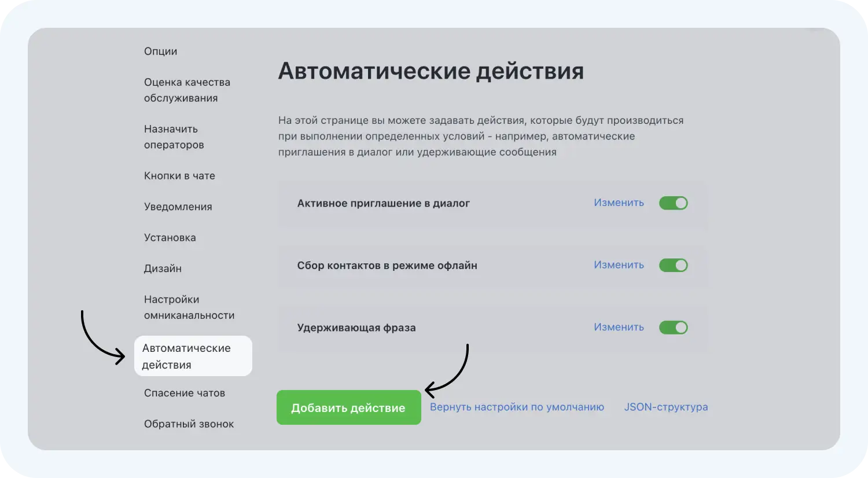Open the Опции section in the sidebar
Viewport: 868px width, 478px height.
(160, 51)
